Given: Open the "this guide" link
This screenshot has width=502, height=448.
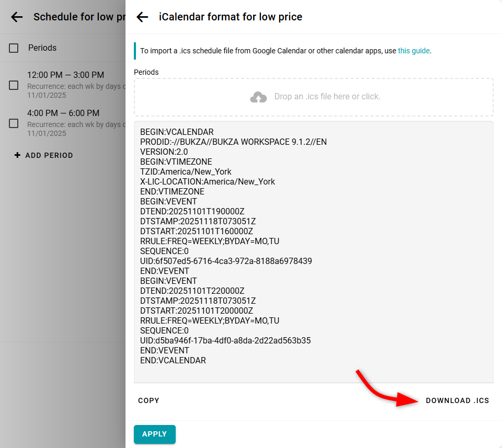Looking at the screenshot, I should tap(414, 51).
